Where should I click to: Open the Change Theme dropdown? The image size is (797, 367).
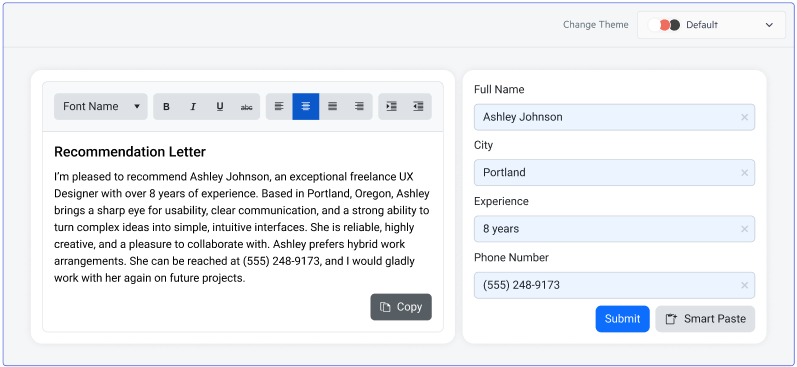point(711,25)
